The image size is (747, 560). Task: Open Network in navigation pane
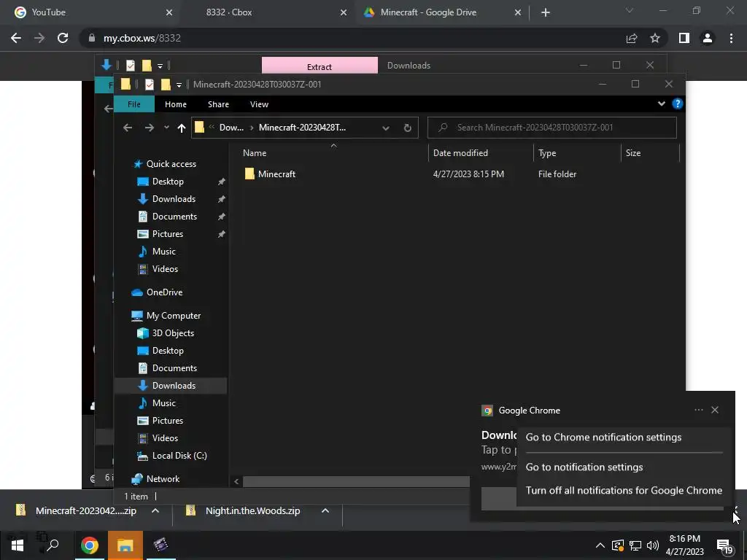point(156,479)
